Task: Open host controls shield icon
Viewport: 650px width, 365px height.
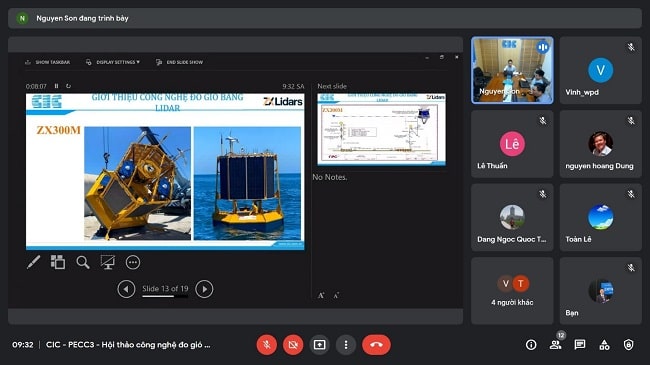Action: point(629,345)
